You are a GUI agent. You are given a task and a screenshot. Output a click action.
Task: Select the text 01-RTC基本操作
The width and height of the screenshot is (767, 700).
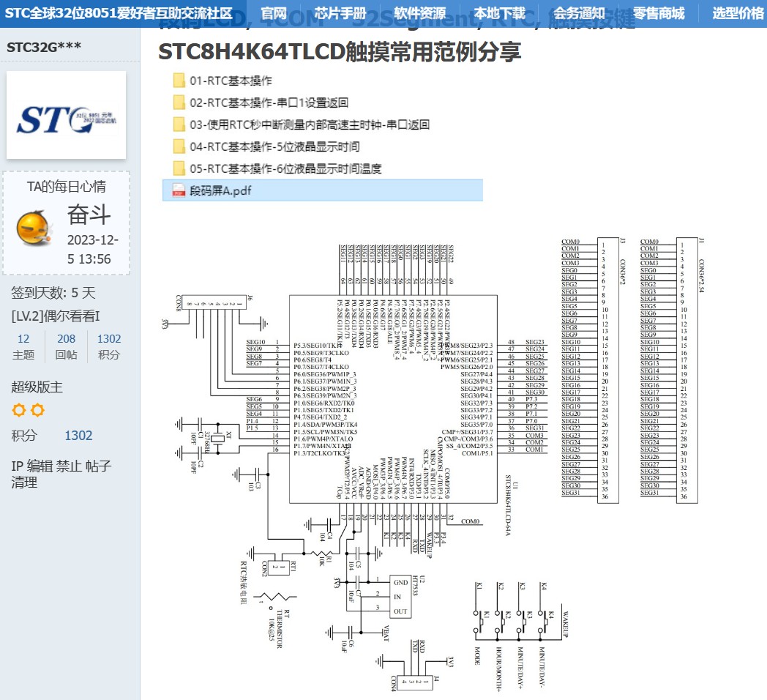pyautogui.click(x=231, y=81)
